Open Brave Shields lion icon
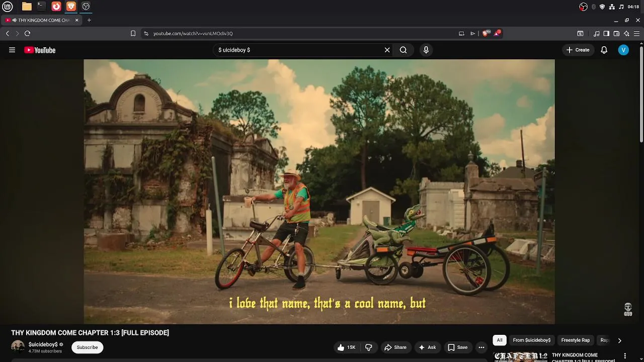Screen dimensions: 644x362 [486, 33]
